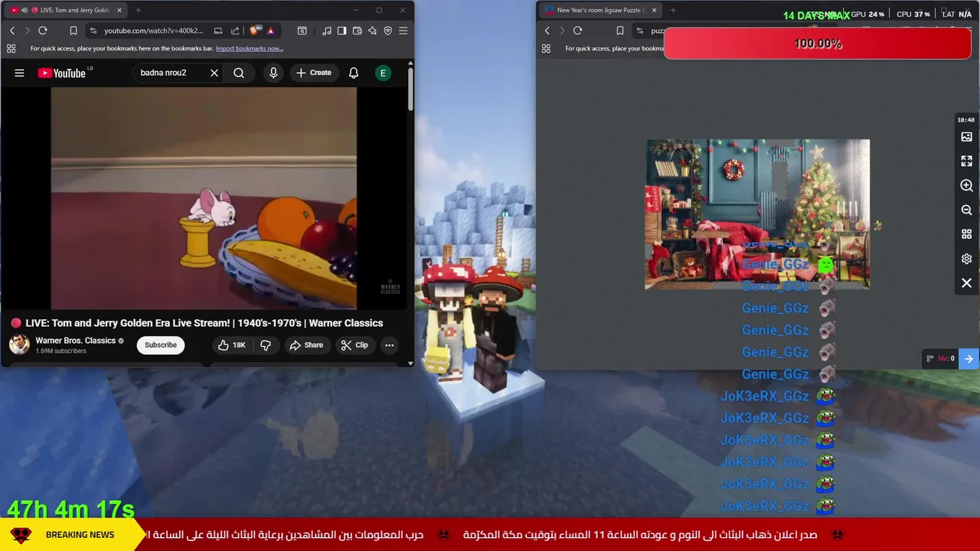Dislike the Tom and Jerry video
The width and height of the screenshot is (980, 551).
click(266, 345)
